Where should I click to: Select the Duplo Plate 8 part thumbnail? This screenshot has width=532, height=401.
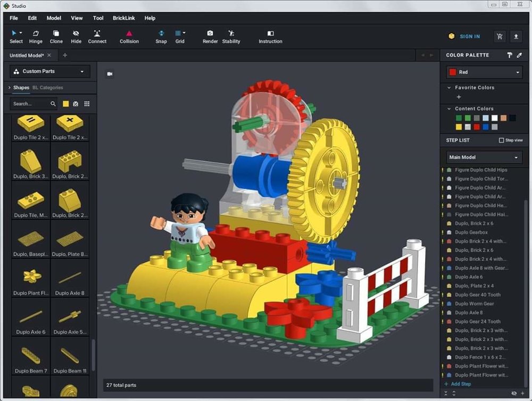tap(70, 239)
